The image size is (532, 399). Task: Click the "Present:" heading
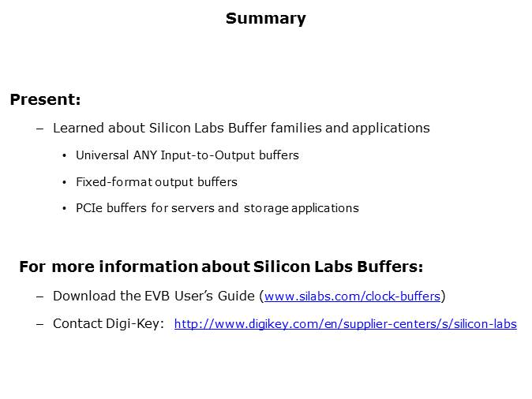click(x=45, y=100)
